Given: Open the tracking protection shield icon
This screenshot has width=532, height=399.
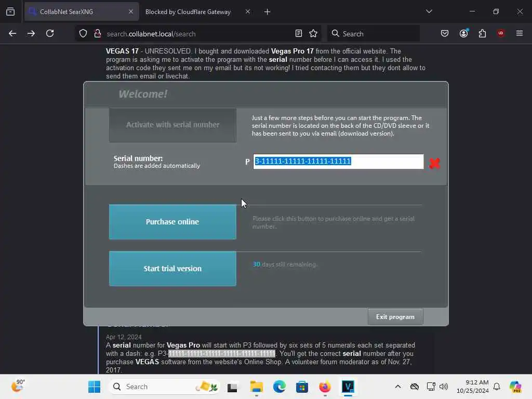Looking at the screenshot, I should [x=83, y=34].
